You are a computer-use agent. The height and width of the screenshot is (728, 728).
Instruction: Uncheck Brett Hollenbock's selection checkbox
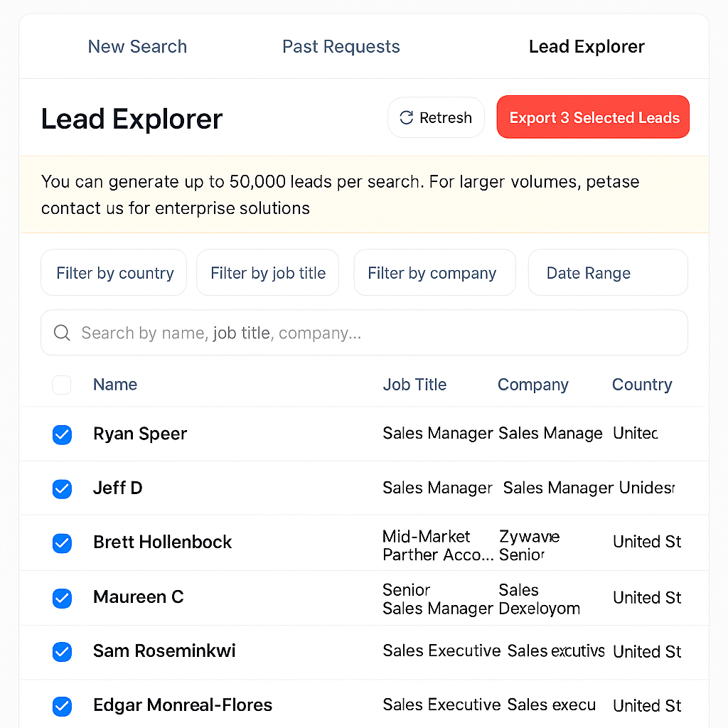pyautogui.click(x=62, y=543)
